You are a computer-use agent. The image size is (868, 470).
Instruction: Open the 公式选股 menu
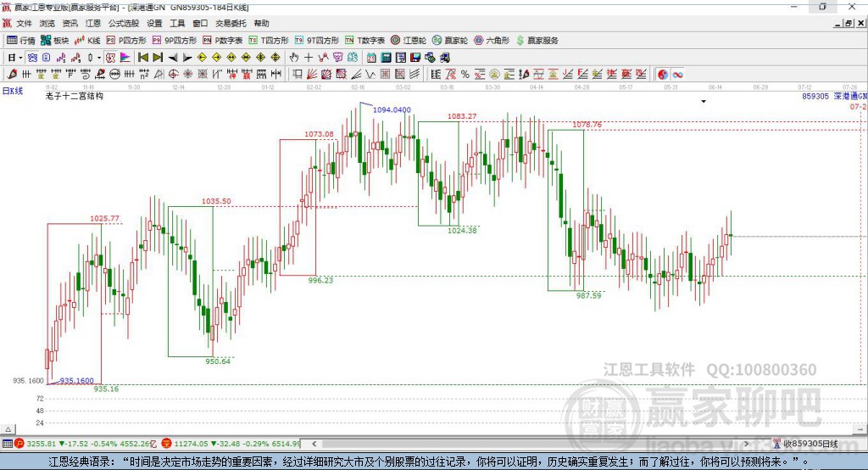point(124,23)
